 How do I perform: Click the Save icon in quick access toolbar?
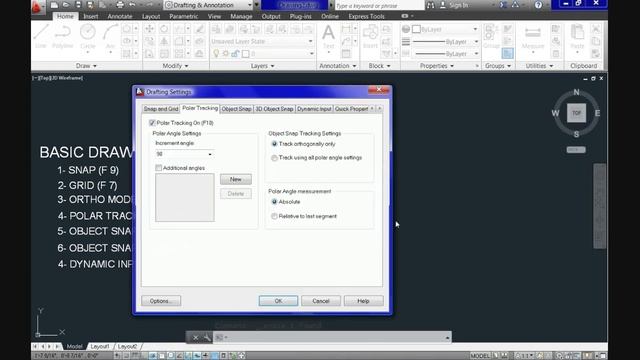click(78, 5)
